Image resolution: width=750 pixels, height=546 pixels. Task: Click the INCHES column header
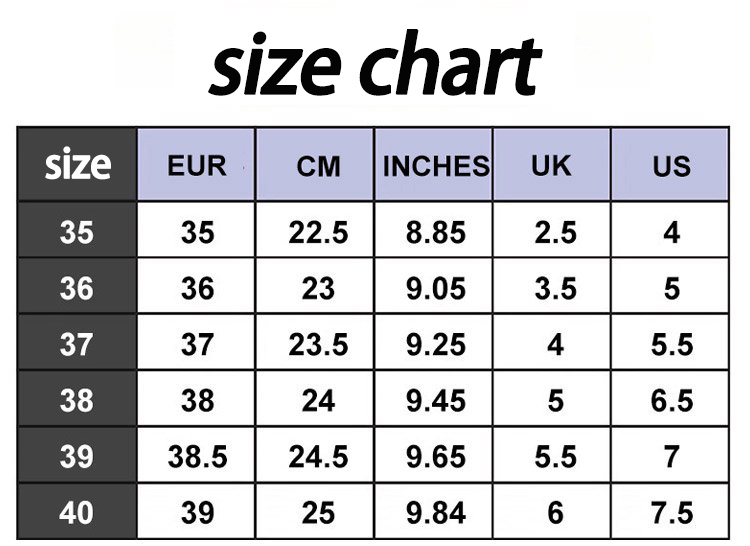pos(434,164)
